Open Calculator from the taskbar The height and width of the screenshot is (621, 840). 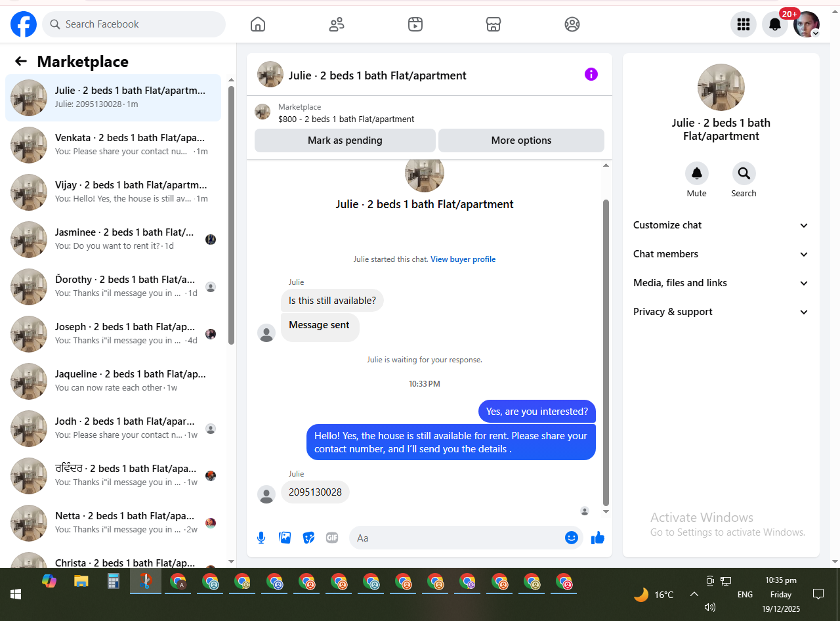114,581
